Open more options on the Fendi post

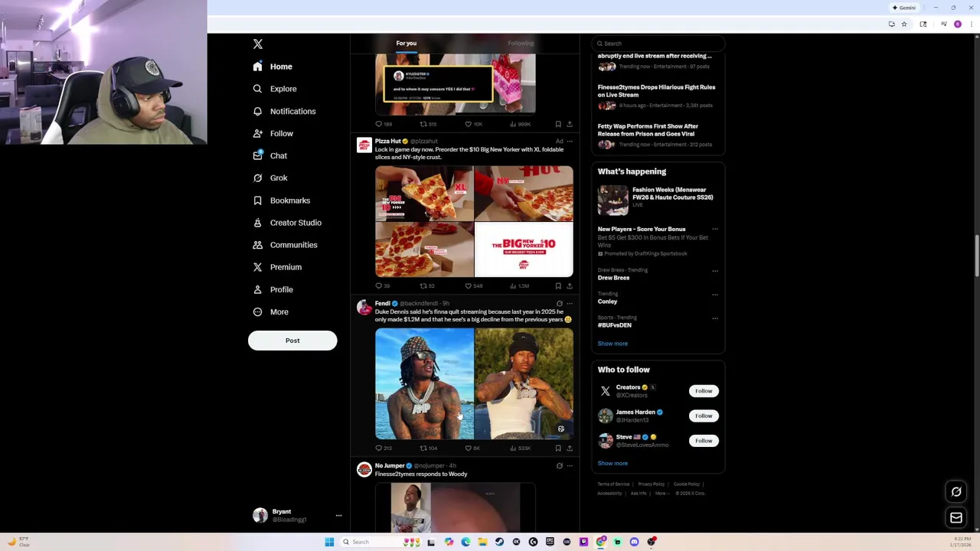(570, 304)
